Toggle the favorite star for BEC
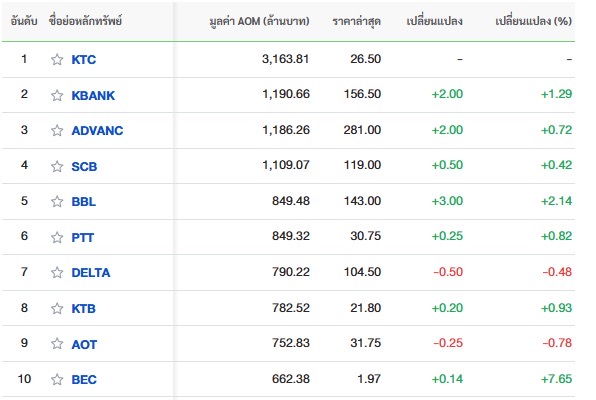The height and width of the screenshot is (400, 596). click(x=57, y=379)
